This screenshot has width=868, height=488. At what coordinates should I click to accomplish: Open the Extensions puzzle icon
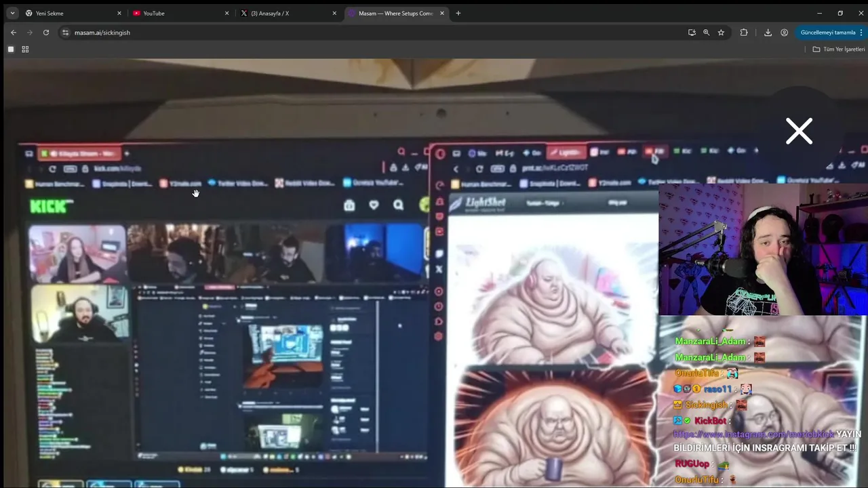(744, 33)
